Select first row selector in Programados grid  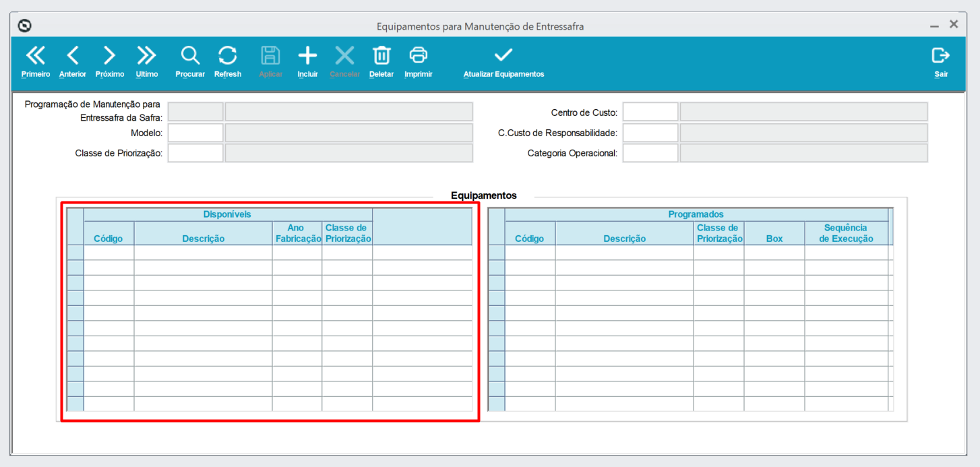[x=497, y=252]
